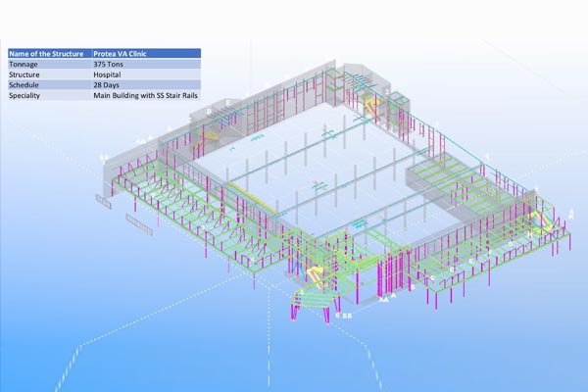Click the 'BB' grid label below the entrance
The width and height of the screenshot is (588, 392).
(x=346, y=318)
